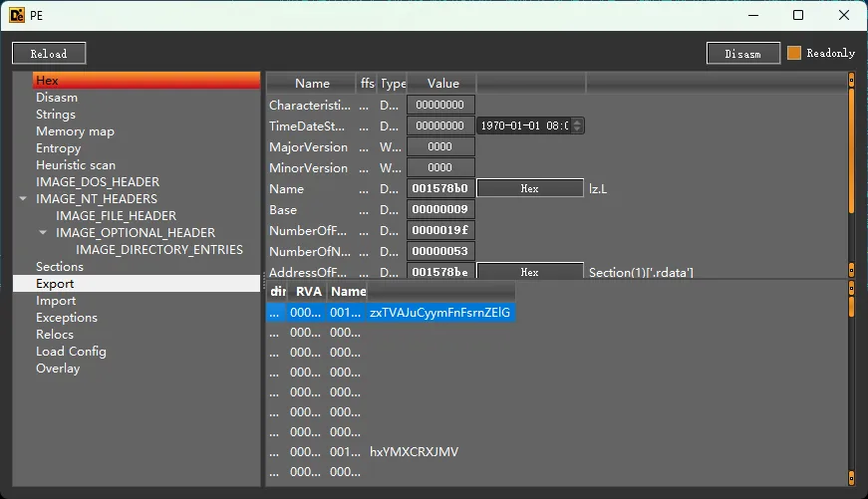Image resolution: width=868 pixels, height=499 pixels.
Task: Click the Base value field 00000009
Action: point(440,209)
